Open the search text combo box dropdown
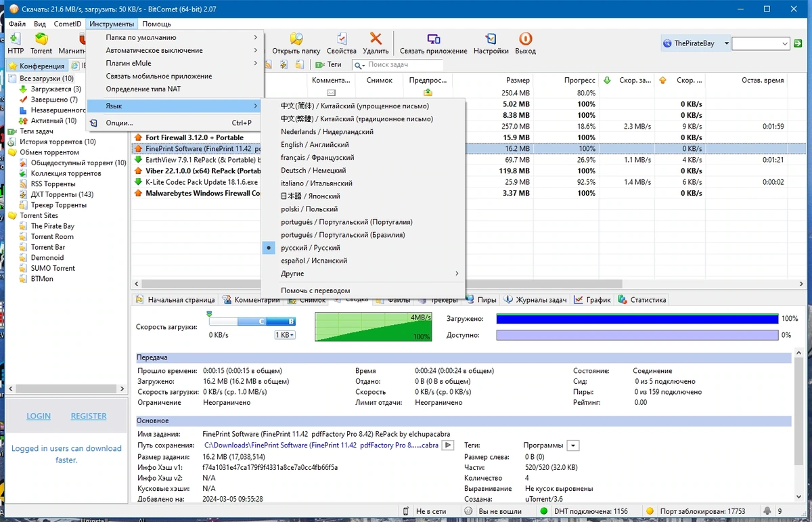 [x=785, y=43]
